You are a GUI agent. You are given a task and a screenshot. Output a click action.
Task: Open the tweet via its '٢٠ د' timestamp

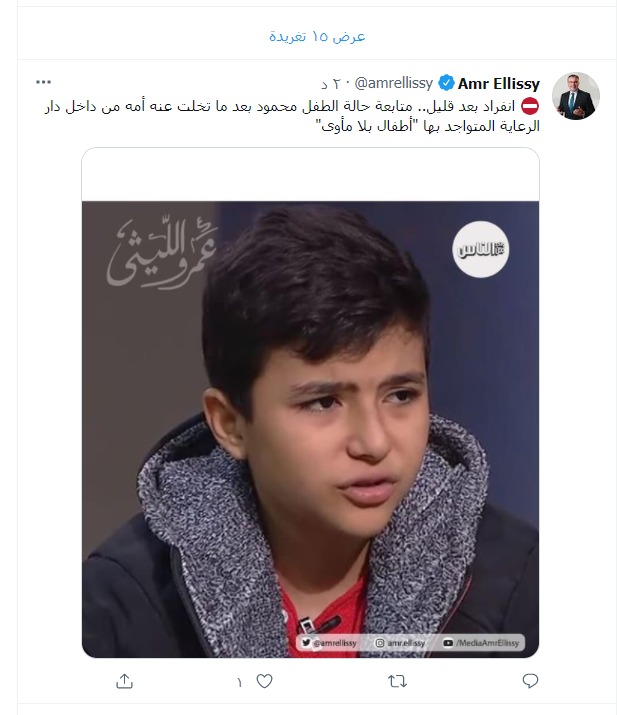331,84
